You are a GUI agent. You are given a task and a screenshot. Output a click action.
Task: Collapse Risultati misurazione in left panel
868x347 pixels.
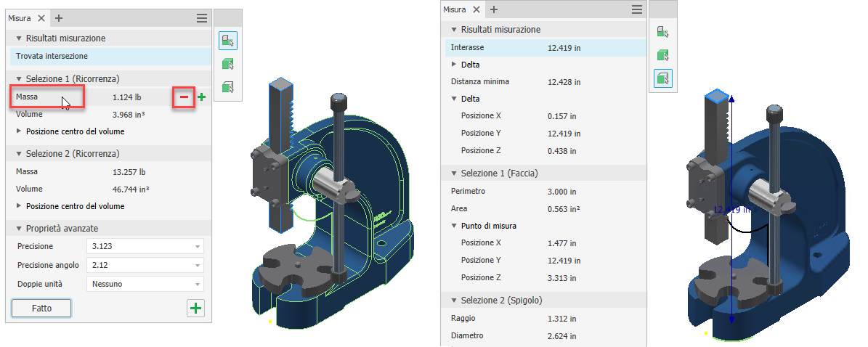click(19, 38)
